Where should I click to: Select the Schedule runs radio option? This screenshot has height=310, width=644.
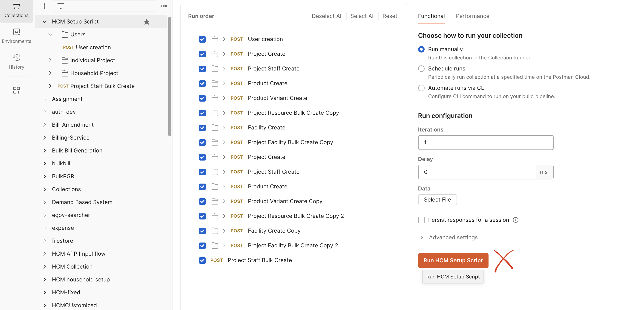click(x=421, y=69)
